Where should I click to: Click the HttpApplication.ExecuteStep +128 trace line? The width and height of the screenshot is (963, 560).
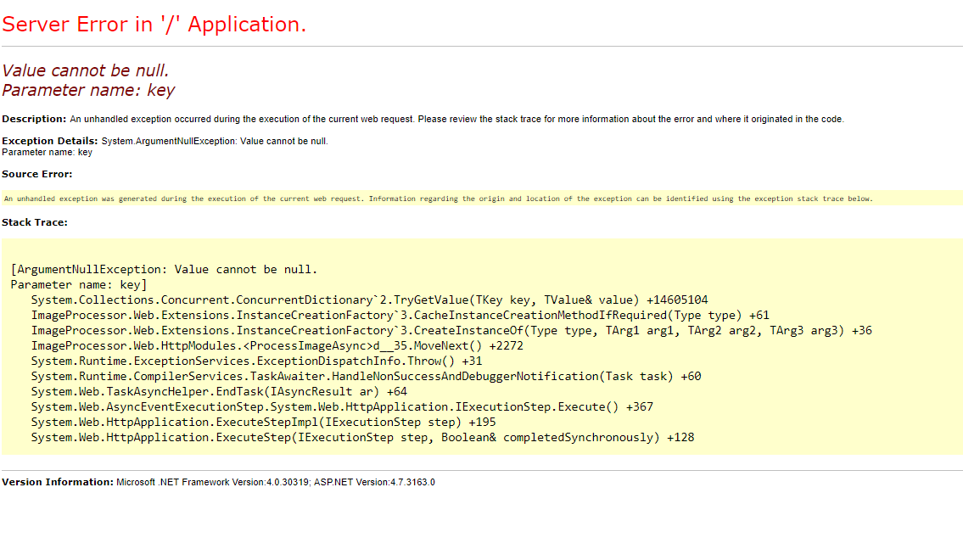click(362, 439)
